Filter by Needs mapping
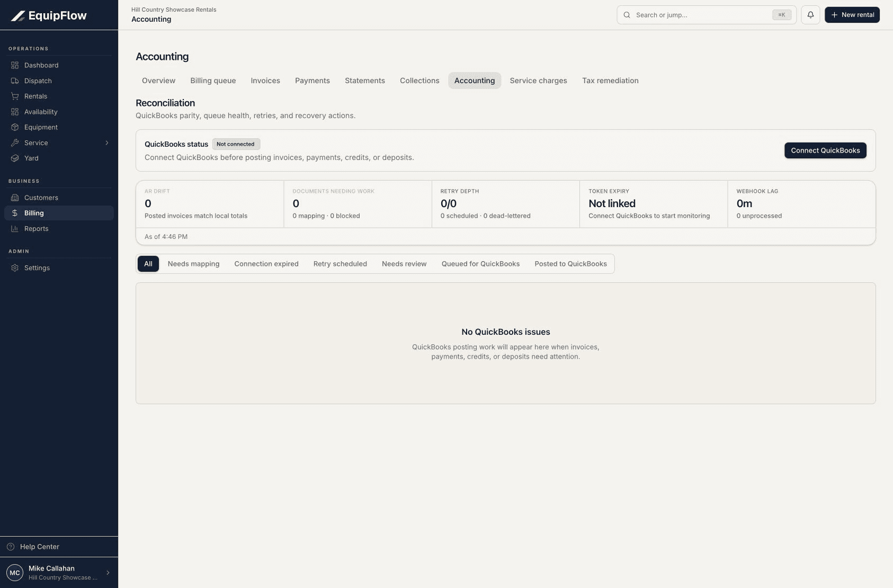The height and width of the screenshot is (588, 893). click(193, 264)
